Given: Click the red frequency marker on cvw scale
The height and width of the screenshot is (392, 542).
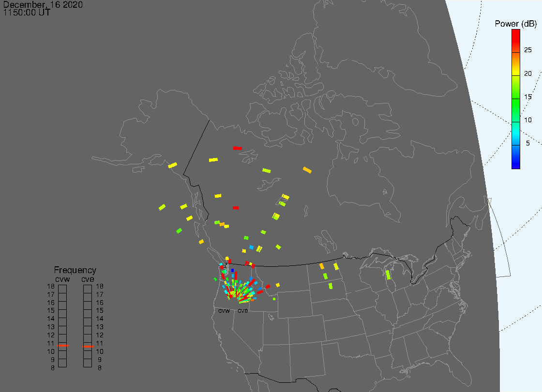Looking at the screenshot, I should click(62, 346).
